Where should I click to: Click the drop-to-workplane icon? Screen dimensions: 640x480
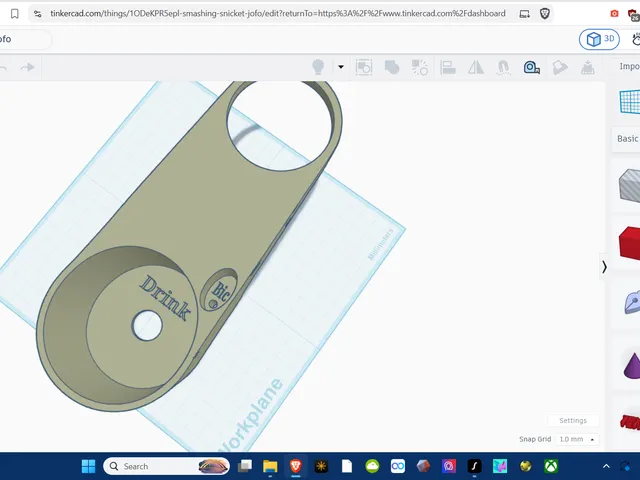click(588, 67)
